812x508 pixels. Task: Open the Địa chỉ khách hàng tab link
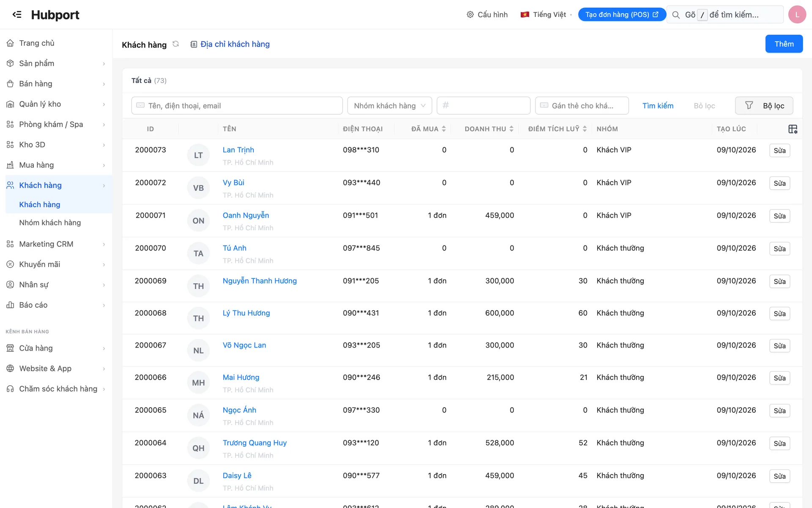point(230,44)
